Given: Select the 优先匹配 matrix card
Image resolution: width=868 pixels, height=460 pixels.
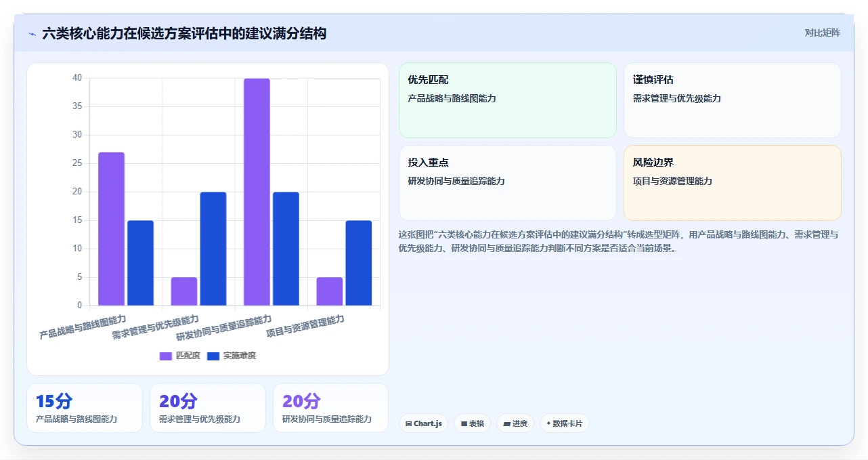Looking at the screenshot, I should (x=508, y=100).
